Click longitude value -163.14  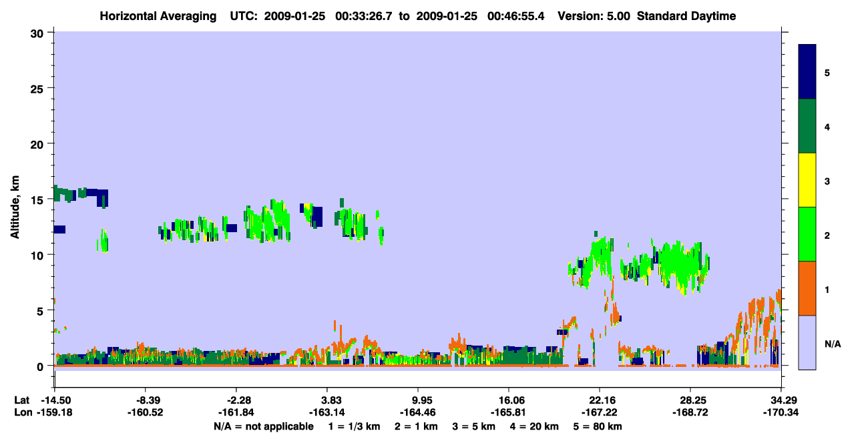click(x=327, y=412)
